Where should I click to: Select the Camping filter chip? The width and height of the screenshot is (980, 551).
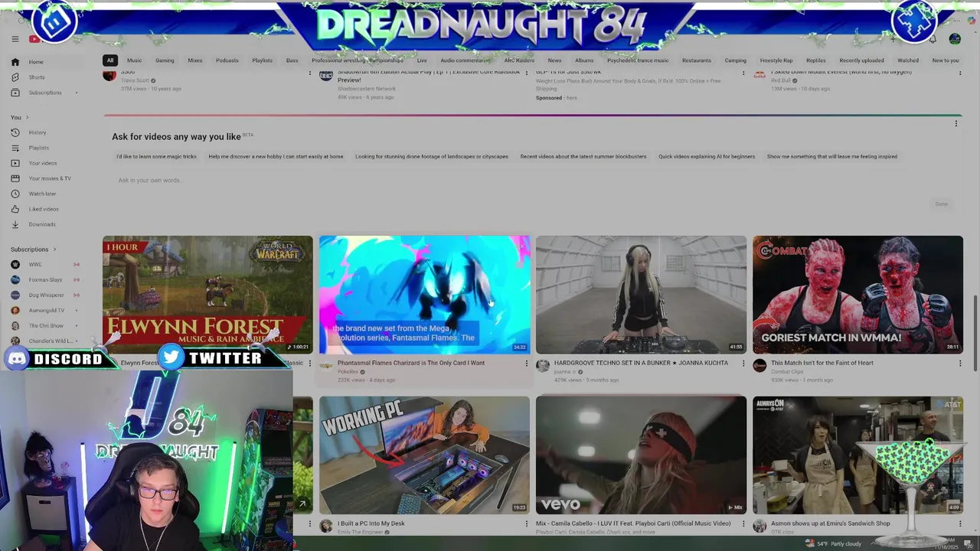[x=736, y=60]
